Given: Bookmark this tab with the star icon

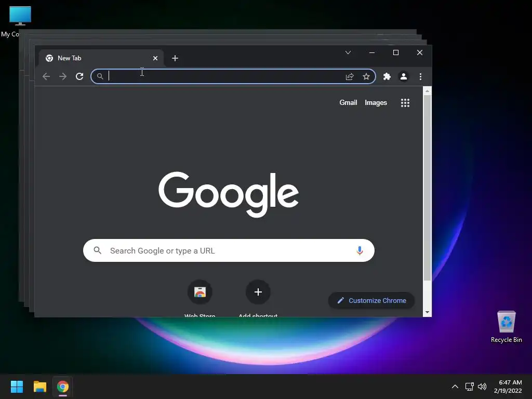Looking at the screenshot, I should coord(366,76).
